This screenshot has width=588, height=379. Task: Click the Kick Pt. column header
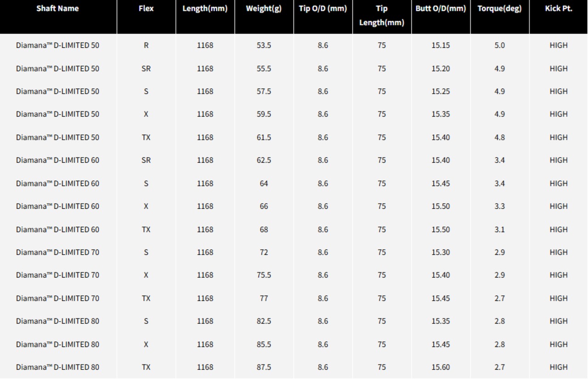pos(559,9)
